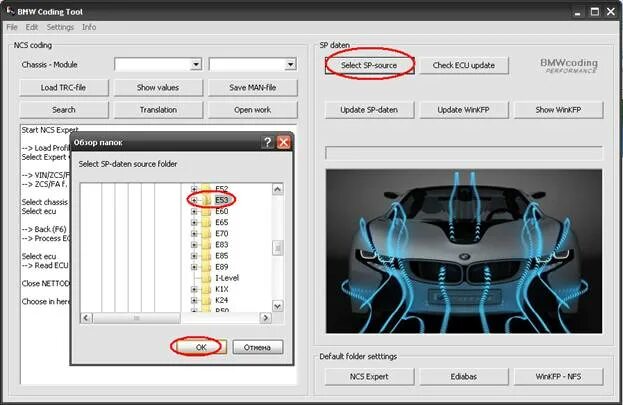Select the E65 folder
The width and height of the screenshot is (623, 405).
click(222, 222)
